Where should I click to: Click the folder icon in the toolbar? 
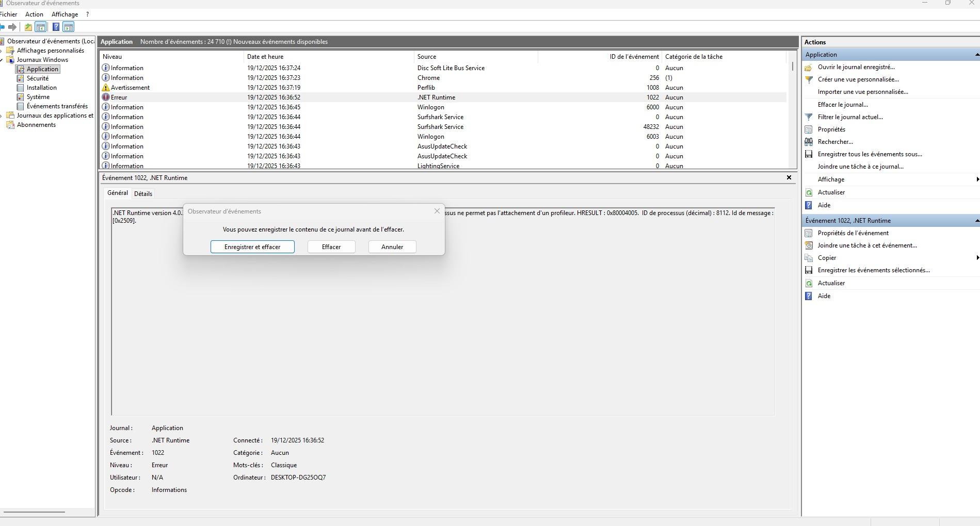[x=28, y=27]
